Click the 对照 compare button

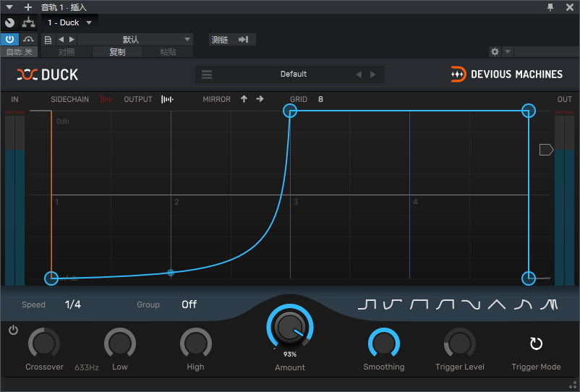(x=67, y=52)
